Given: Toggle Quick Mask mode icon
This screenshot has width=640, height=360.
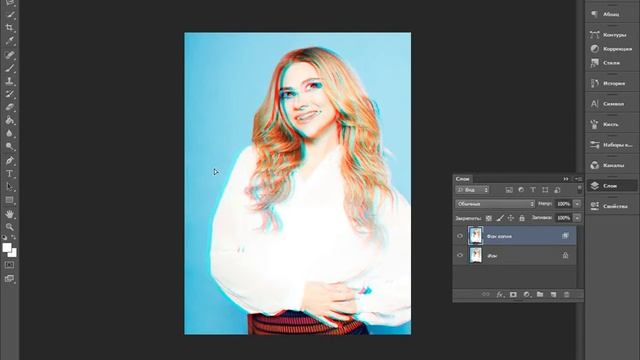Looking at the screenshot, I should tap(9, 265).
